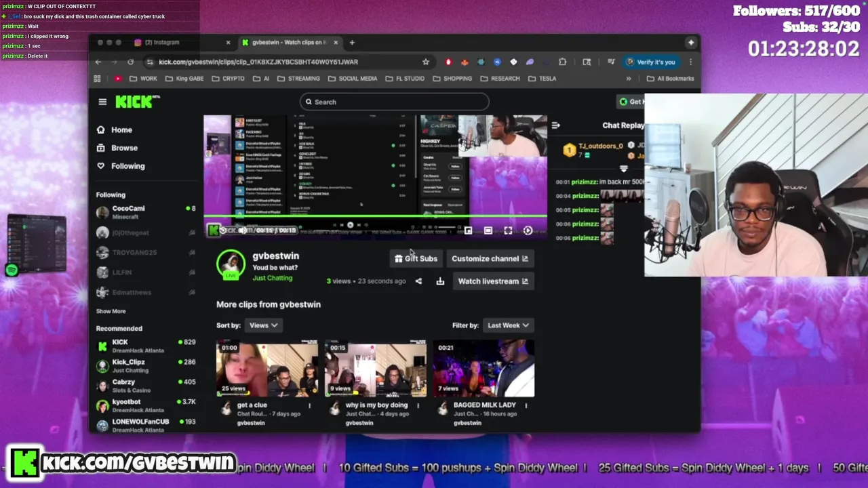Click the fullscreen icon on clip player
The width and height of the screenshot is (868, 488).
click(508, 231)
